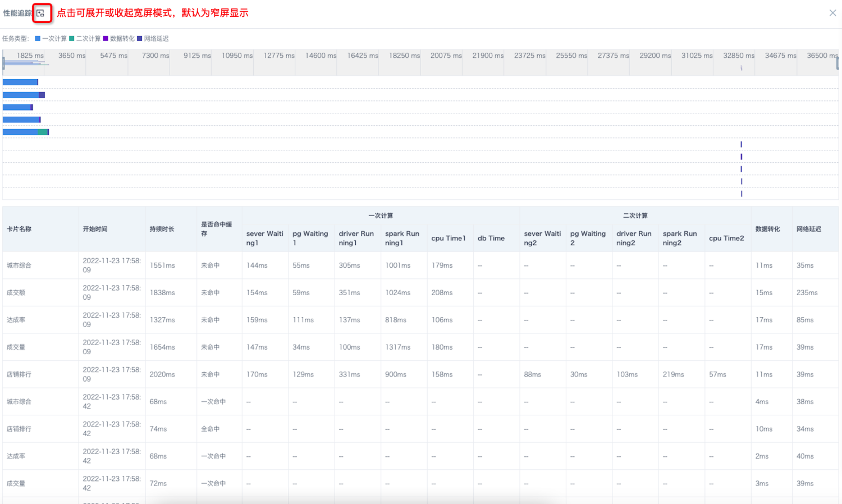Click the sever Waiting1 column header
Image resolution: width=842 pixels, height=504 pixels.
265,238
